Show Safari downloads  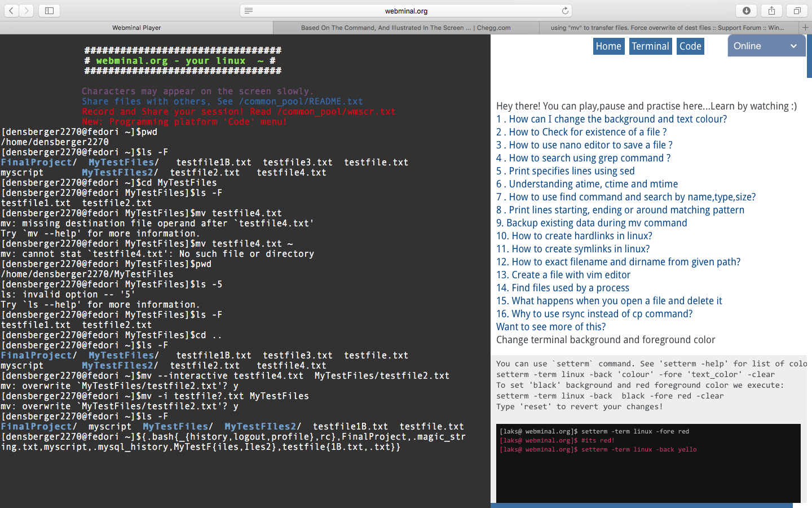pyautogui.click(x=747, y=11)
